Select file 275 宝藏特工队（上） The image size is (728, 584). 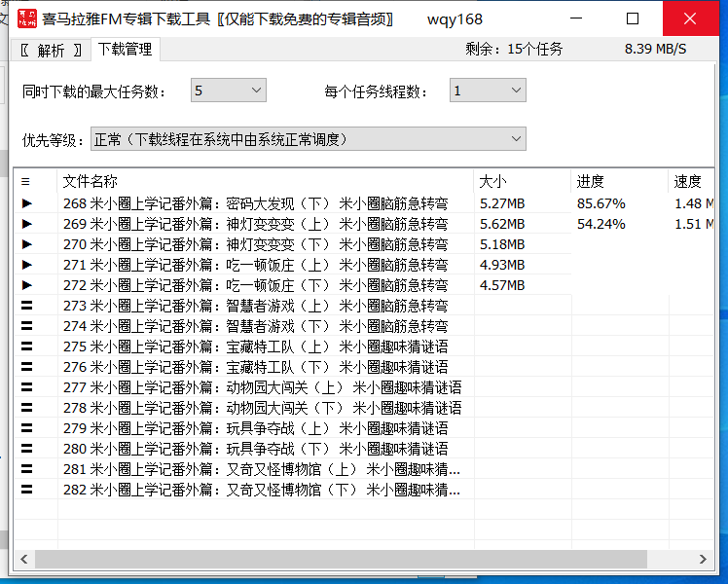click(x=255, y=347)
